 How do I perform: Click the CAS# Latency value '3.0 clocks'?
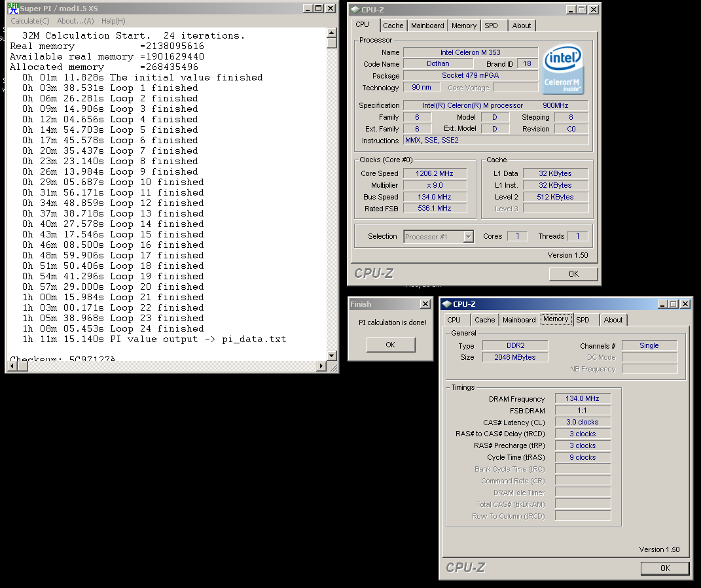click(x=583, y=422)
